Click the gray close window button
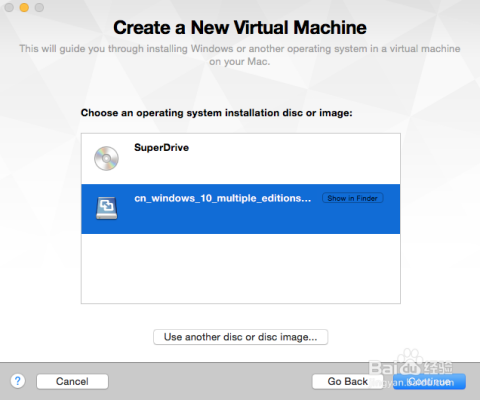The width and height of the screenshot is (480, 400). click(9, 7)
